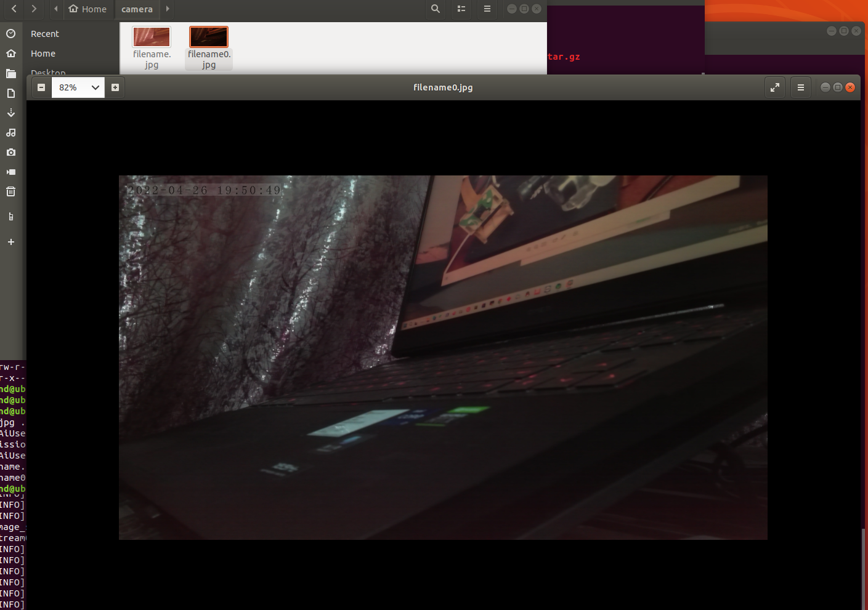Click the Home folder in the path bar
Viewport: 868px width, 610px height.
click(x=87, y=9)
